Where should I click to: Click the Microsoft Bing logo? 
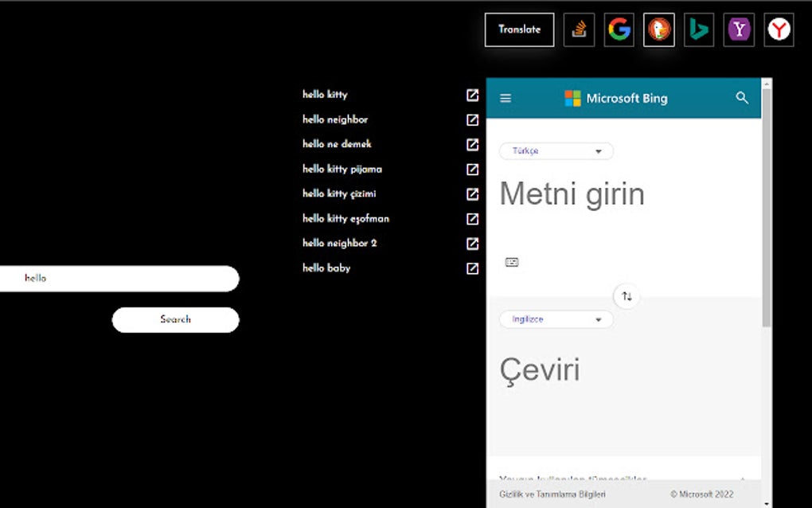tap(616, 99)
